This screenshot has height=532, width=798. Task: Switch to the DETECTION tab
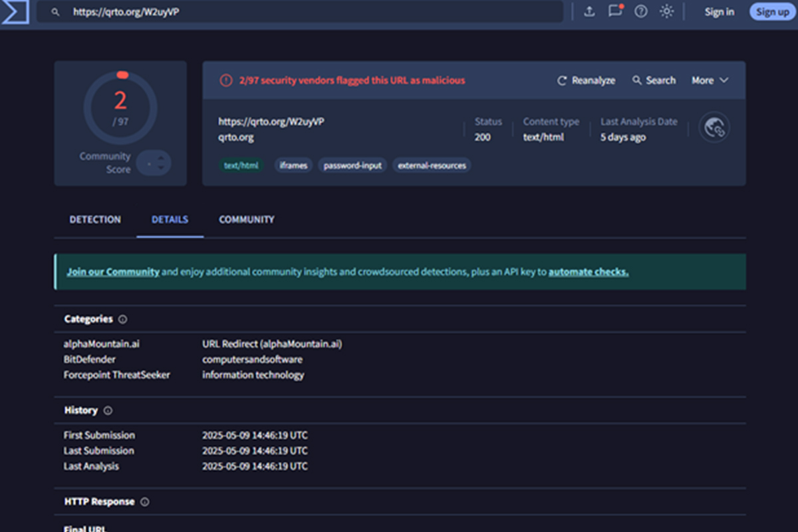(95, 219)
